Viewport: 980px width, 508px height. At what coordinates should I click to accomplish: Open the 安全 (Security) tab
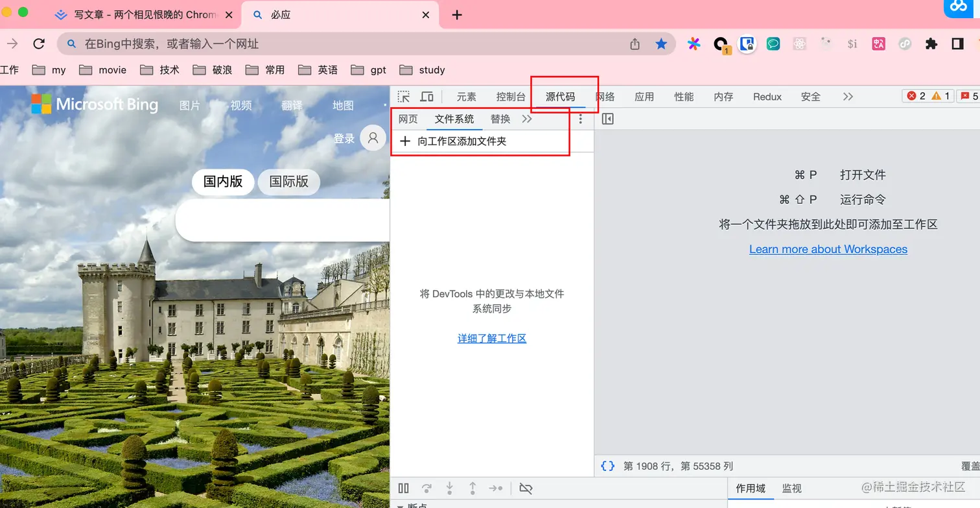(811, 97)
